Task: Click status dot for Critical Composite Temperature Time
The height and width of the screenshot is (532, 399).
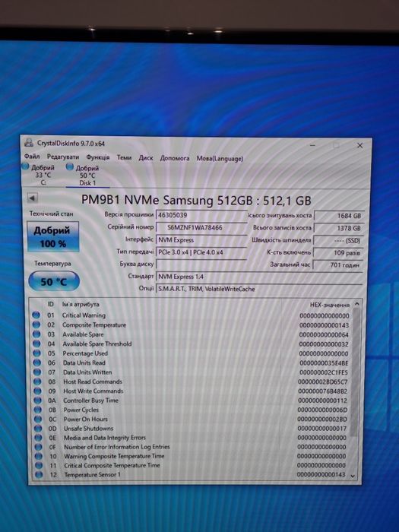Action: (x=39, y=465)
